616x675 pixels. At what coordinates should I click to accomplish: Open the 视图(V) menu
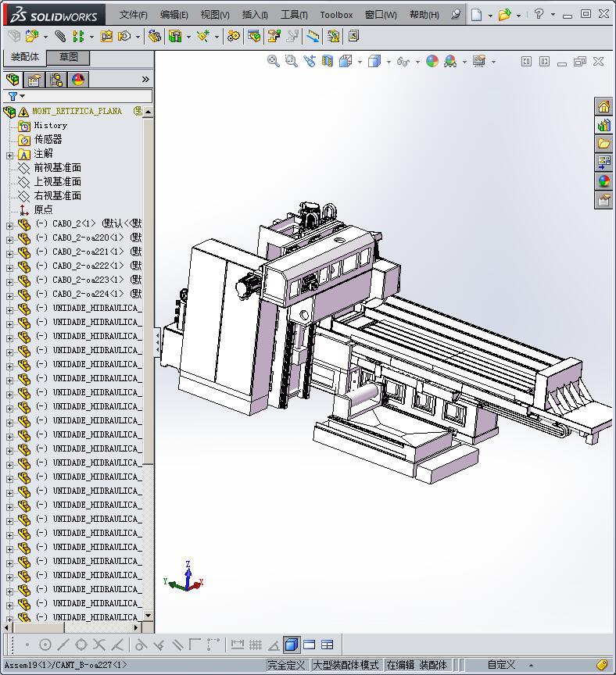coord(215,15)
